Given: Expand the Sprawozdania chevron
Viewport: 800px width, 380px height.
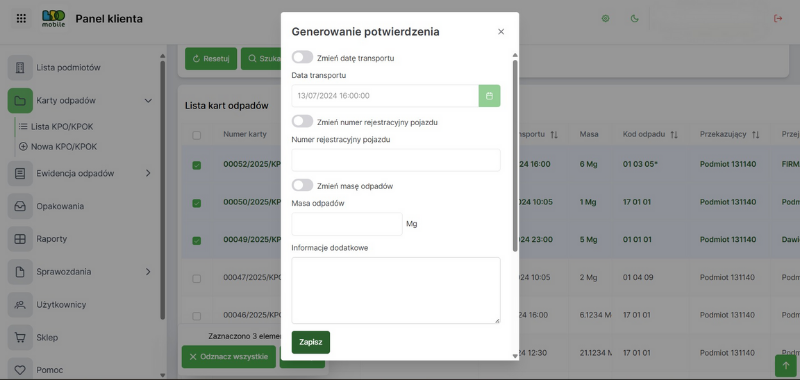Looking at the screenshot, I should pyautogui.click(x=148, y=272).
